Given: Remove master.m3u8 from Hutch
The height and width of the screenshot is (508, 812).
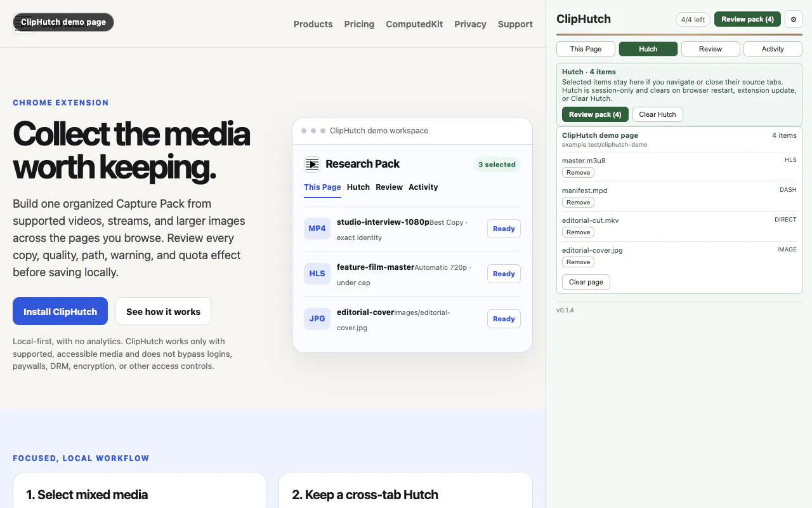Looking at the screenshot, I should point(578,173).
